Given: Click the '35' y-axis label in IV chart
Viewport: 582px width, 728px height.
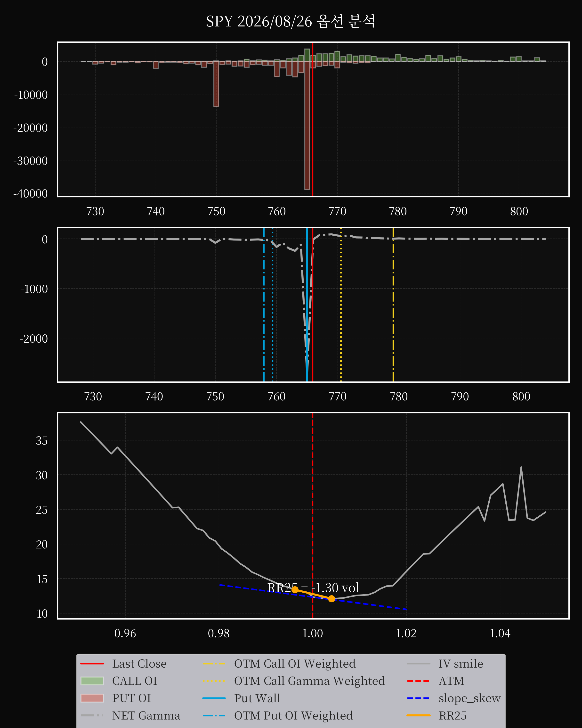Looking at the screenshot, I should coord(42,441).
